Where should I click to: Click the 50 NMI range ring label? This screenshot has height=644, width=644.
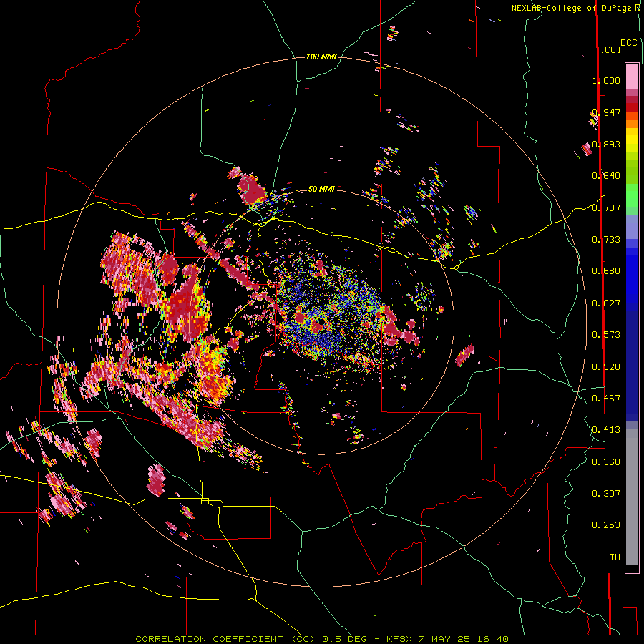tap(321, 189)
